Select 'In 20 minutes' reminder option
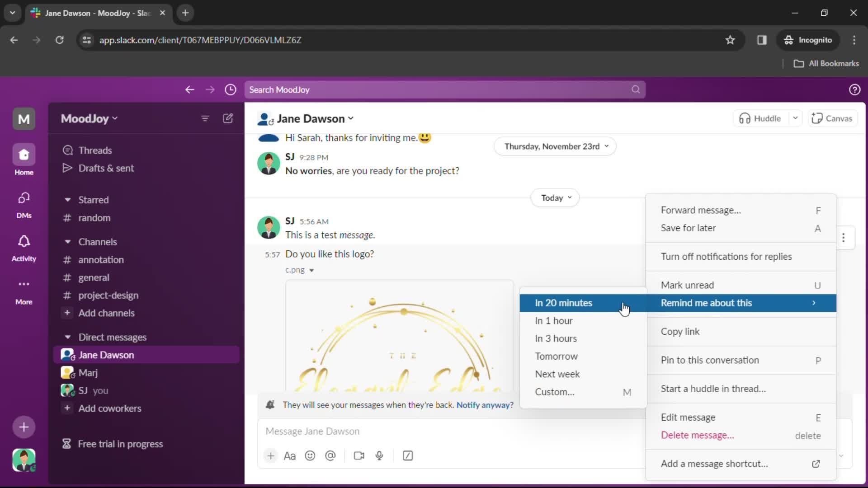This screenshot has height=488, width=868. pos(563,303)
